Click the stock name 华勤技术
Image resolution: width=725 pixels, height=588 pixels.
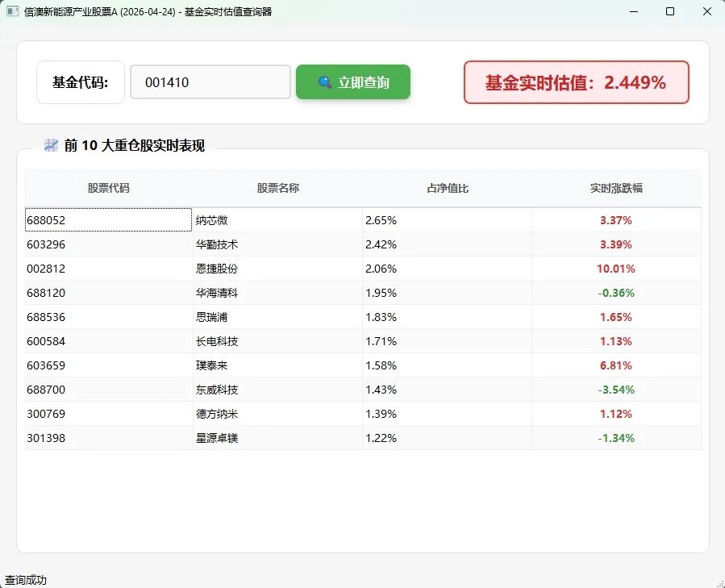(x=217, y=244)
